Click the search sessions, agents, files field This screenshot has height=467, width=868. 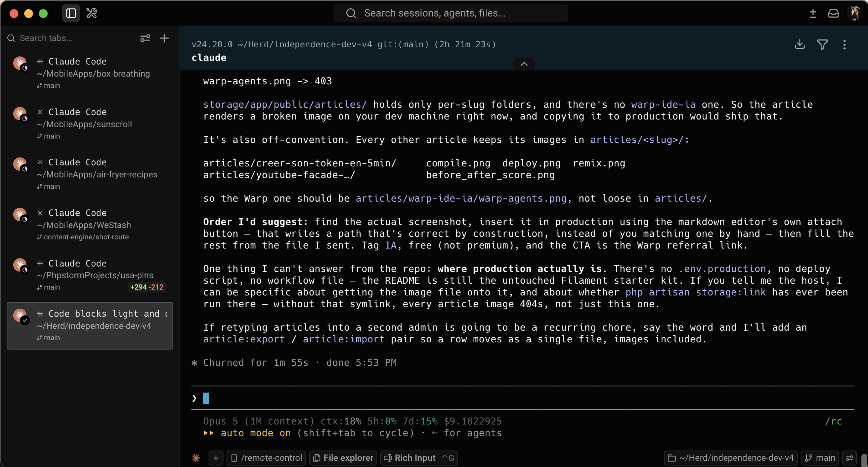pos(451,13)
